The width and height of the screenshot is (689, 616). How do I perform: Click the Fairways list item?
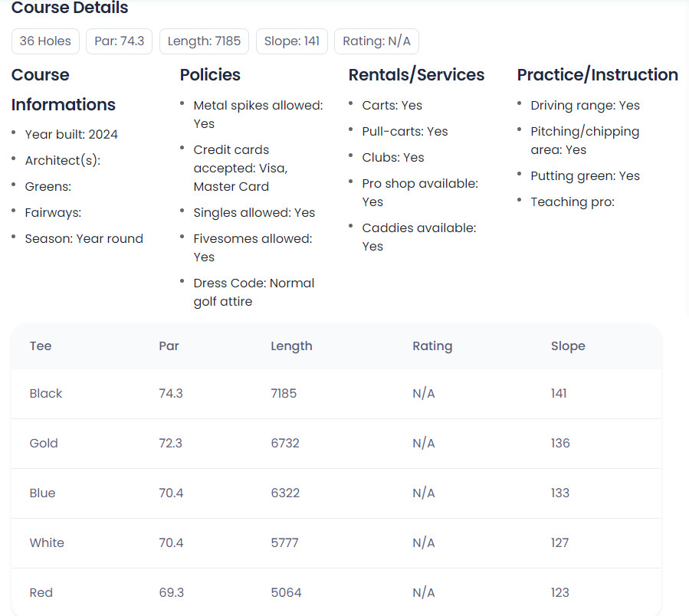53,213
